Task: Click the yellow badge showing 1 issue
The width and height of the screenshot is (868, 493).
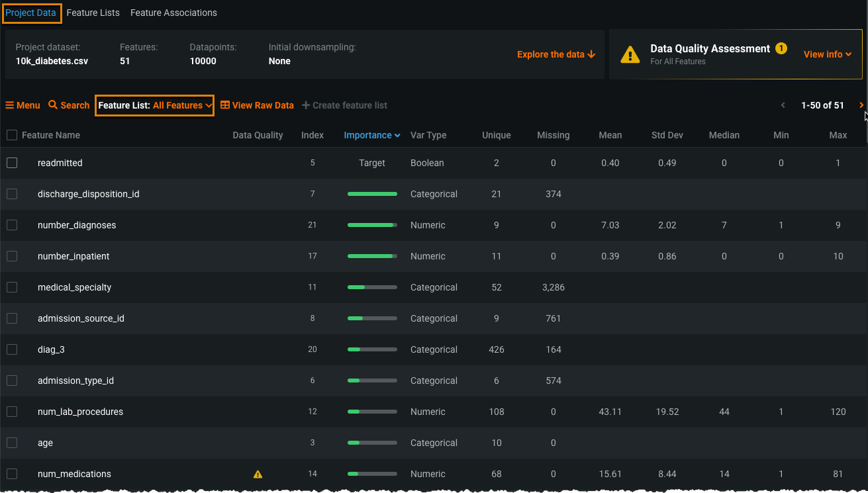Action: pos(781,48)
